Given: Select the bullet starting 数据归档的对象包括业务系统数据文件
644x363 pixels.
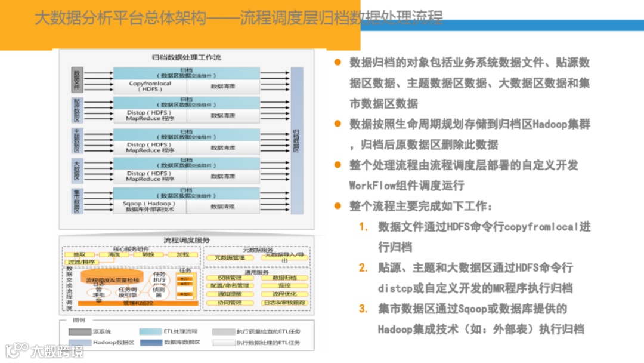Looking at the screenshot, I should click(x=469, y=83).
